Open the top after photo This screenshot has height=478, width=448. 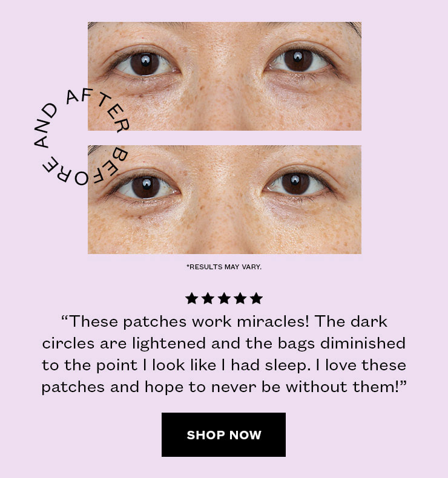click(225, 76)
